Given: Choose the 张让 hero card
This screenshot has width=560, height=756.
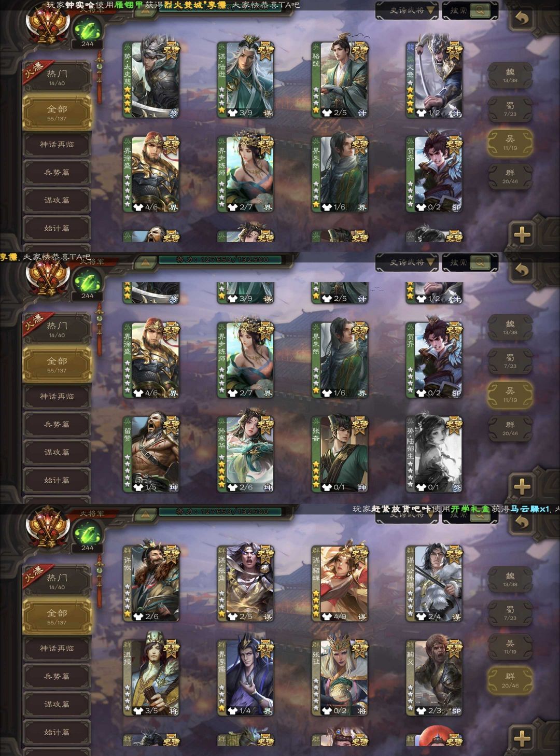Looking at the screenshot, I should point(340,678).
